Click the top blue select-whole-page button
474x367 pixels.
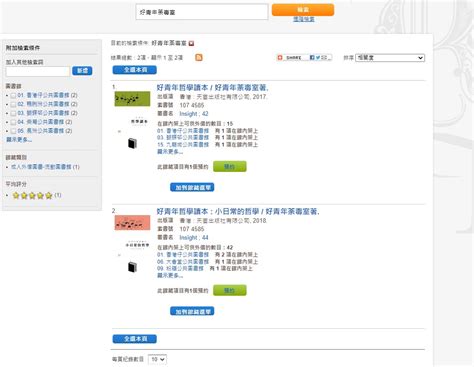pos(135,70)
